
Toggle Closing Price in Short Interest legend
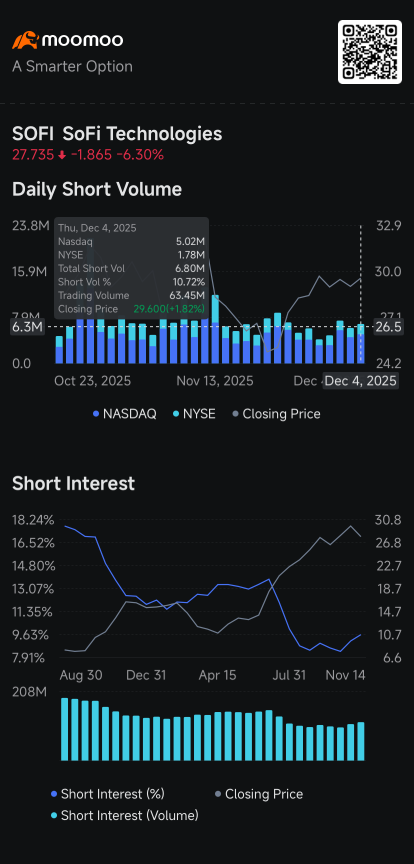click(259, 794)
